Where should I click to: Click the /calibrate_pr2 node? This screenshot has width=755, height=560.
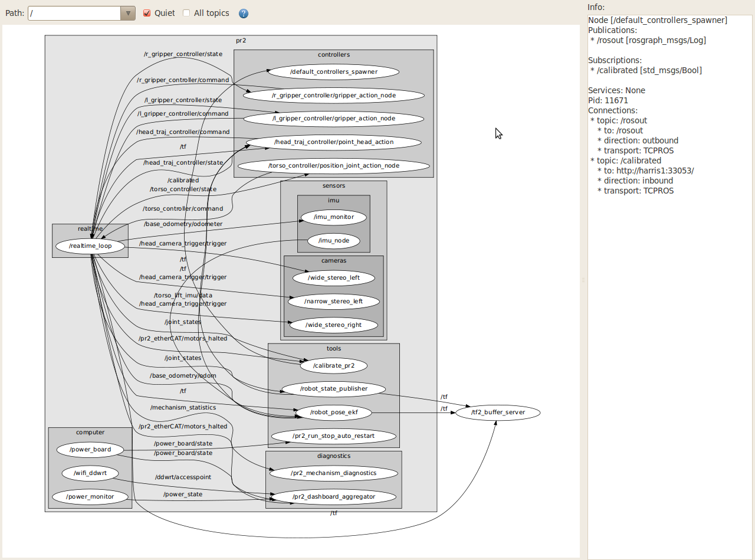pyautogui.click(x=333, y=366)
